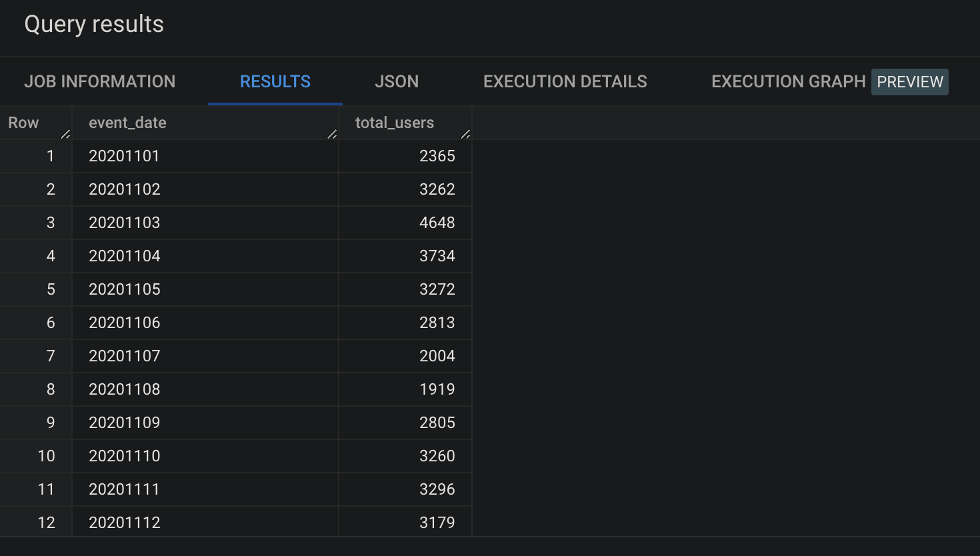
Task: Click the Row column header
Action: pyautogui.click(x=36, y=123)
